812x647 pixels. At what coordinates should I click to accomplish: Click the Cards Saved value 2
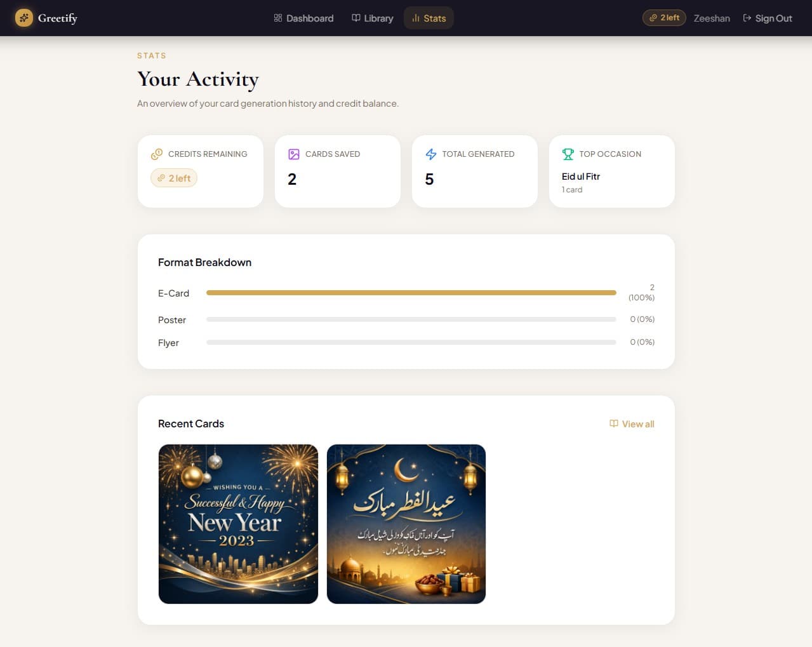[x=292, y=180]
